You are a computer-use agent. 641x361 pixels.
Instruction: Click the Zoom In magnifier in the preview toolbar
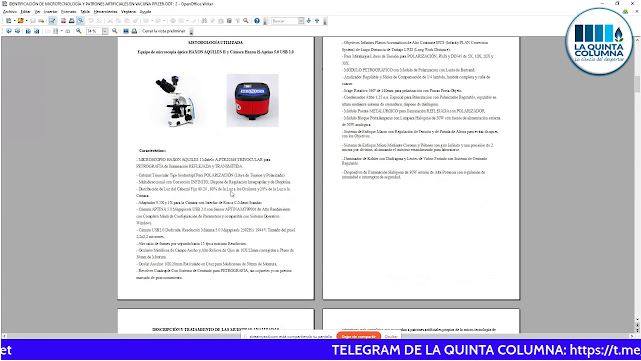click(78, 31)
